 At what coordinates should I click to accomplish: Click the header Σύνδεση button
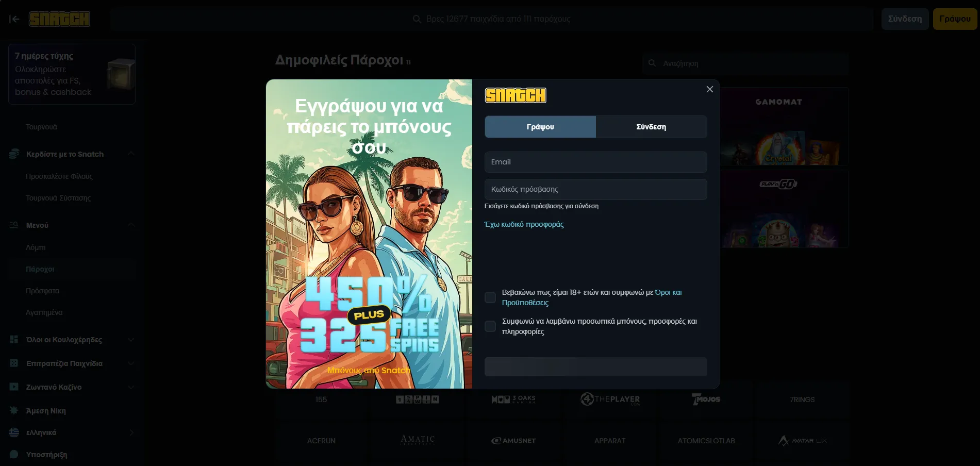905,19
